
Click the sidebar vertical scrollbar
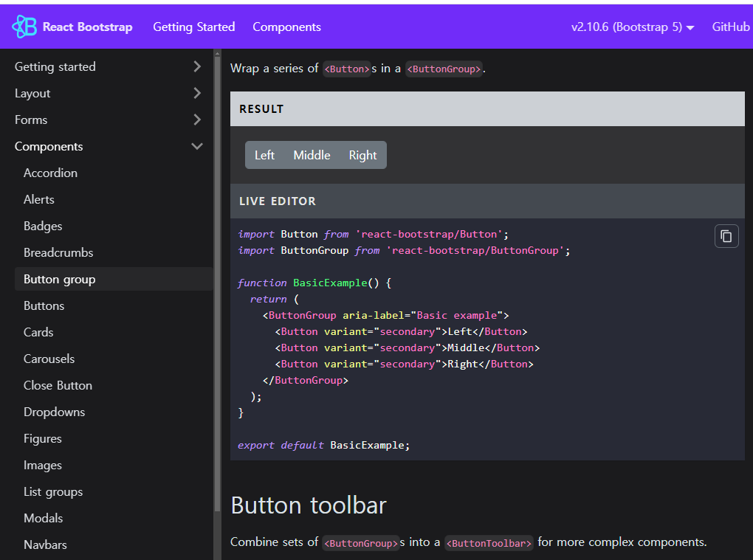coord(217,283)
